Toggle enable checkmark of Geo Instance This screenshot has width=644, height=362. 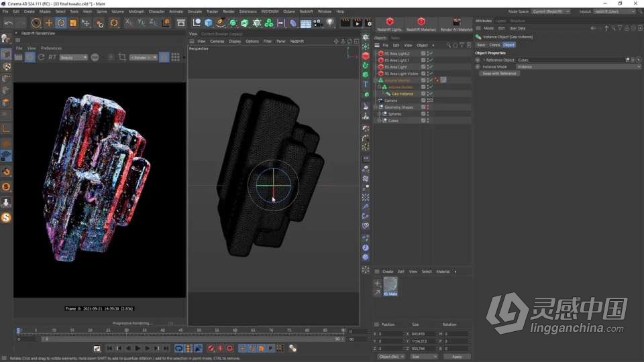431,94
